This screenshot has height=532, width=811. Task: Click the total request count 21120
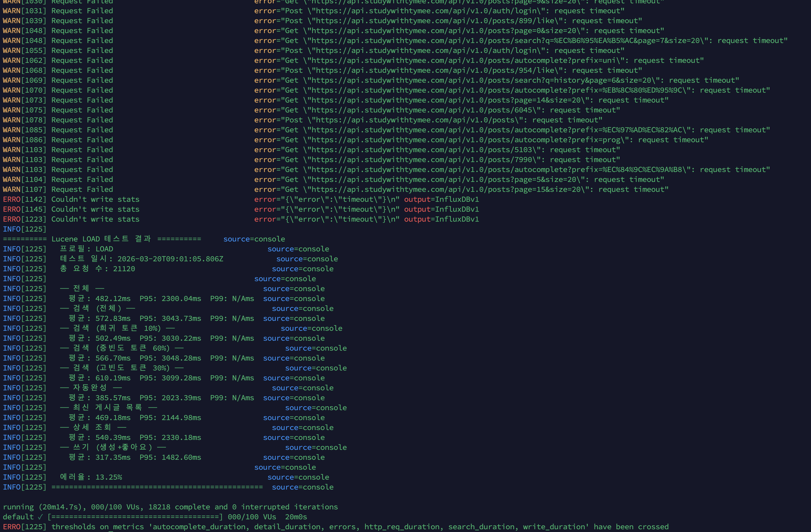tap(124, 269)
